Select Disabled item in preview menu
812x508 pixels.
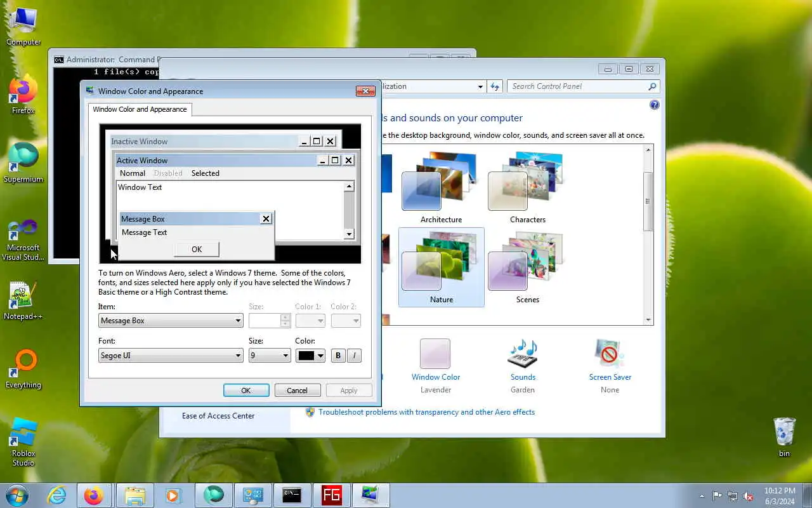(168, 173)
